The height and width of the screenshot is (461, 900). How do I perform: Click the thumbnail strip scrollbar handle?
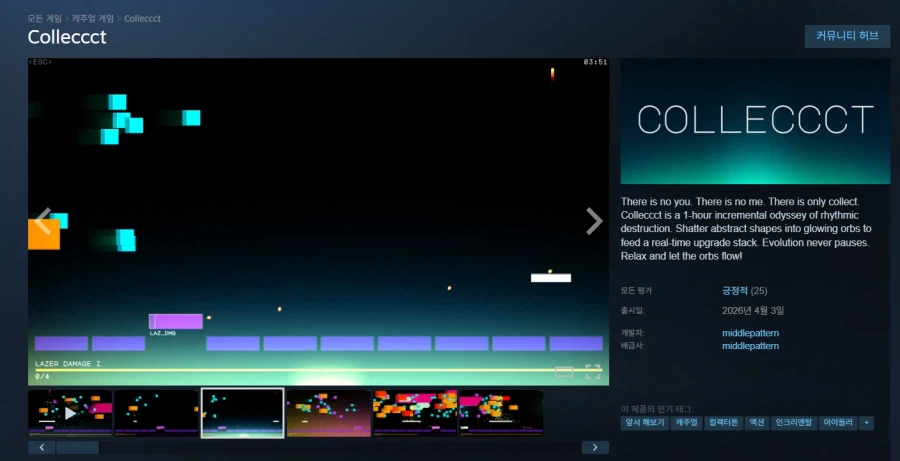[x=77, y=447]
